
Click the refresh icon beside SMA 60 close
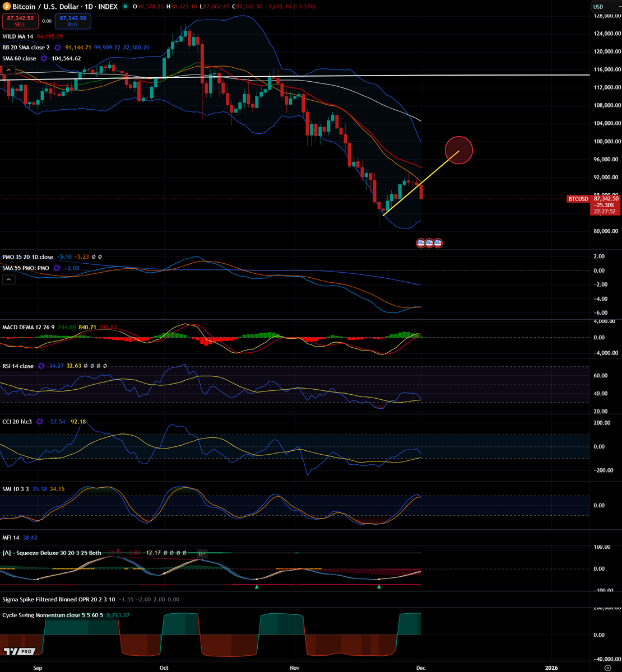click(x=43, y=58)
